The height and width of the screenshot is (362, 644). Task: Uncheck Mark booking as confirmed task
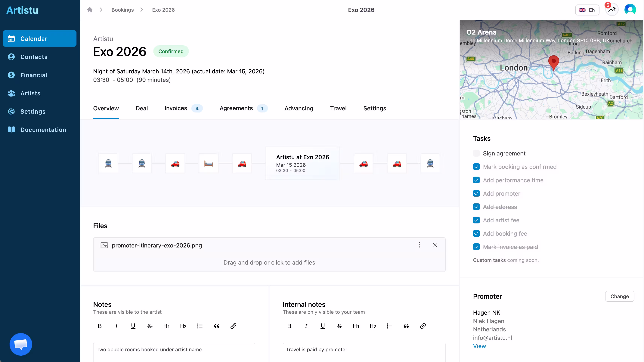[476, 167]
